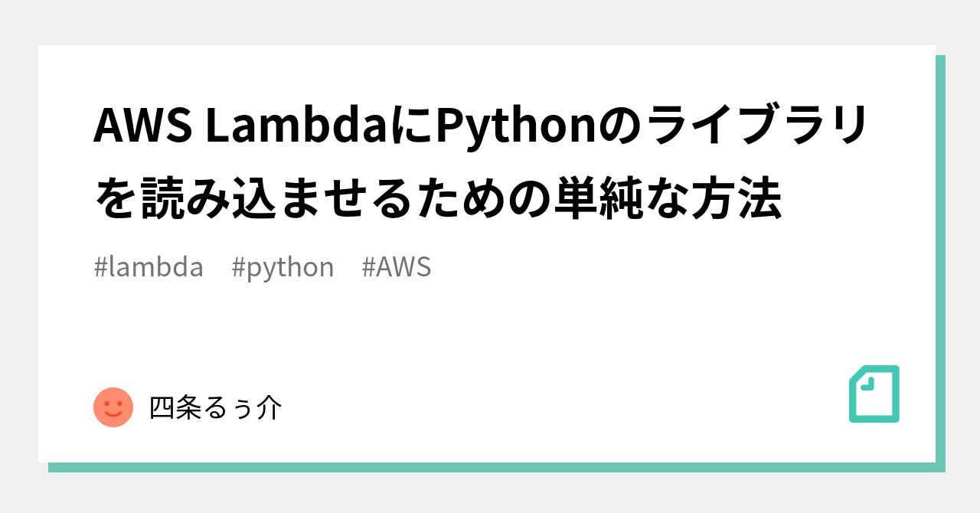Select the #python hashtag
This screenshot has width=980, height=513.
click(283, 267)
